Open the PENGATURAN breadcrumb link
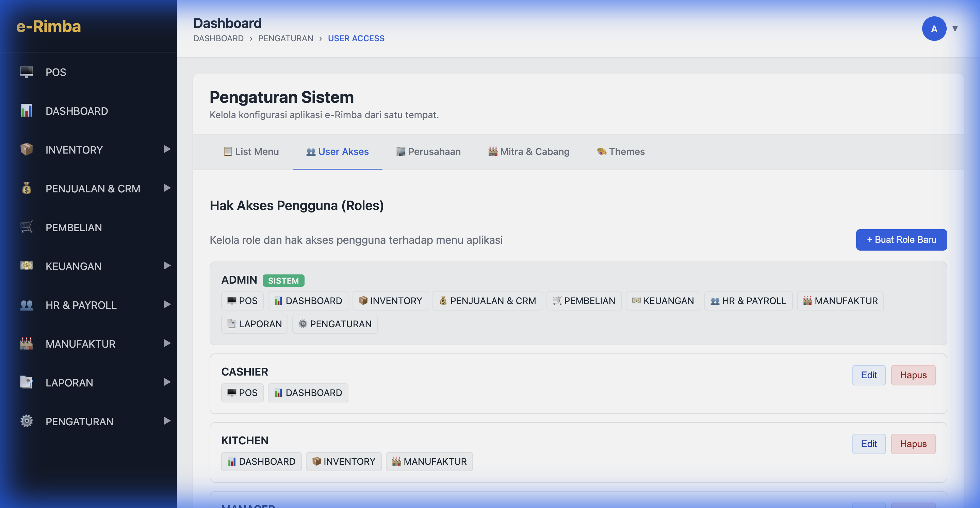The image size is (980, 508). pos(286,38)
